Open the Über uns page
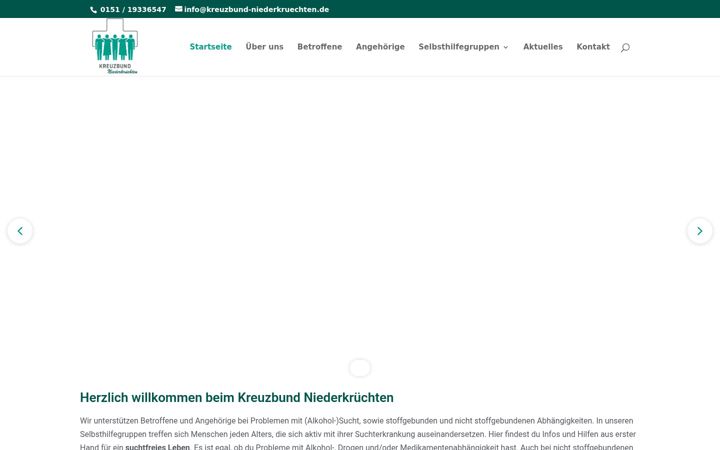720x450 pixels. (x=264, y=47)
